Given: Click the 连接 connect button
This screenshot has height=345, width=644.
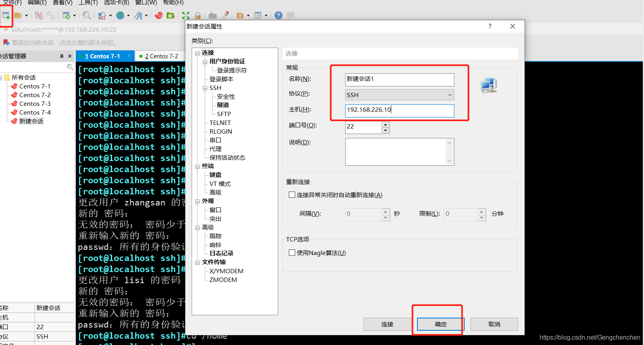Looking at the screenshot, I should tap(387, 324).
